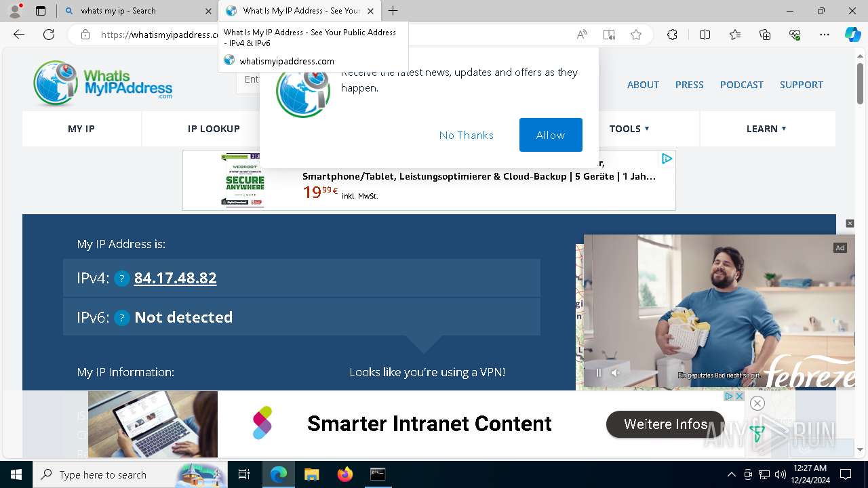
Task: Open Settings and more menu
Action: 825,35
